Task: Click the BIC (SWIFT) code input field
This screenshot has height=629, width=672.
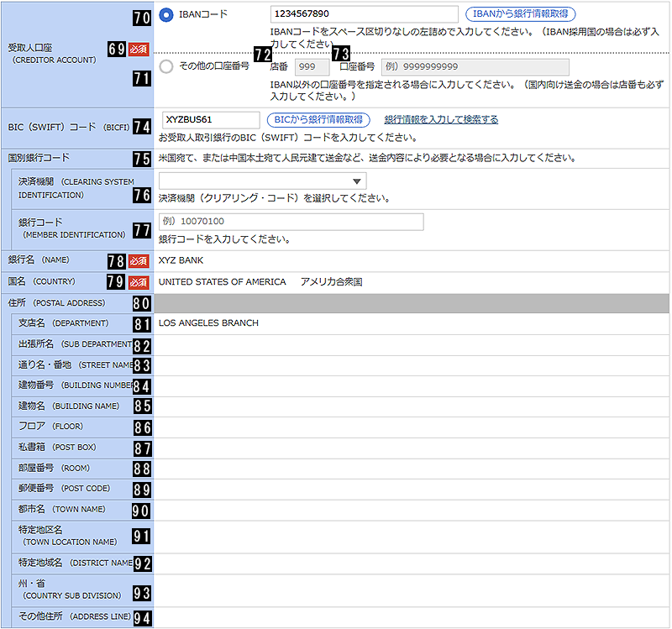Action: click(x=211, y=120)
